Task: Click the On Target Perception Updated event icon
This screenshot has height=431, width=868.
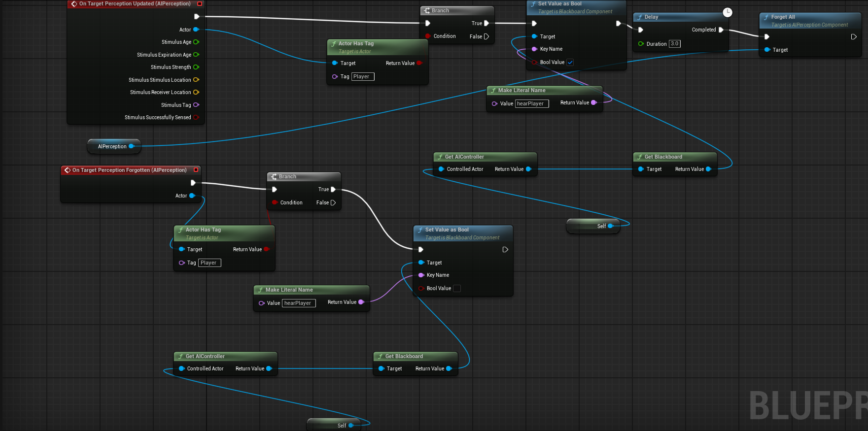Action: tap(74, 4)
